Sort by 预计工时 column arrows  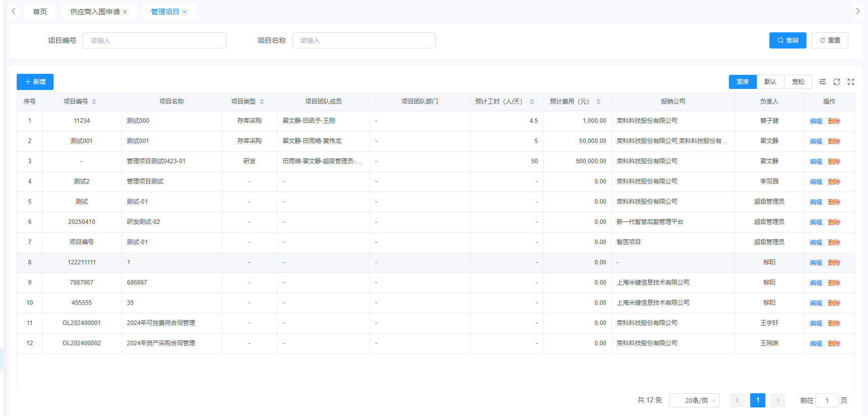click(x=532, y=102)
